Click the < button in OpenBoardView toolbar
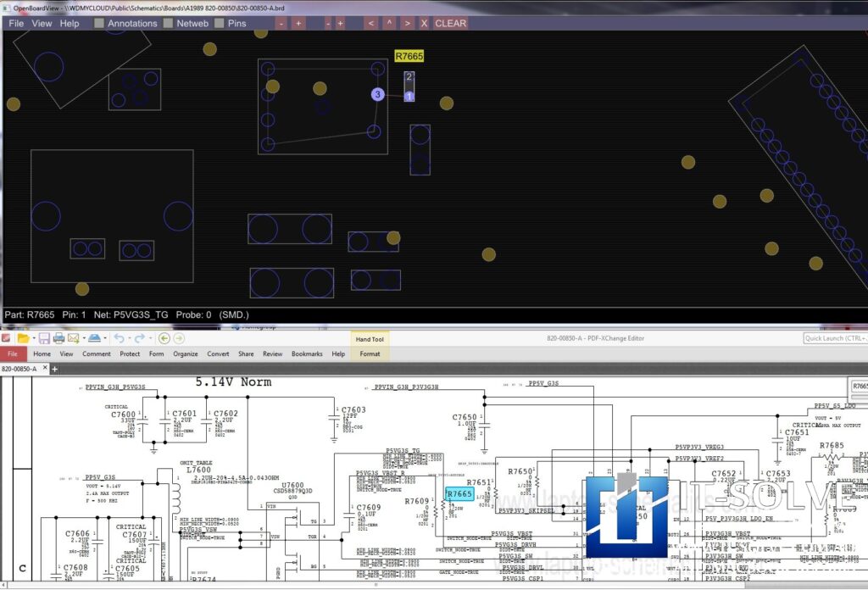This screenshot has height=590, width=868. [371, 23]
